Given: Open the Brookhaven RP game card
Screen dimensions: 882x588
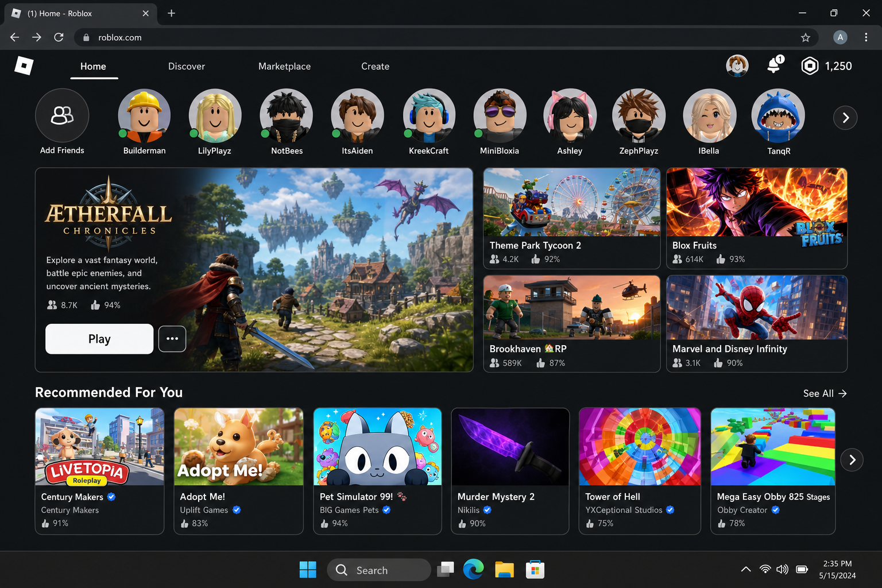Looking at the screenshot, I should pyautogui.click(x=572, y=324).
